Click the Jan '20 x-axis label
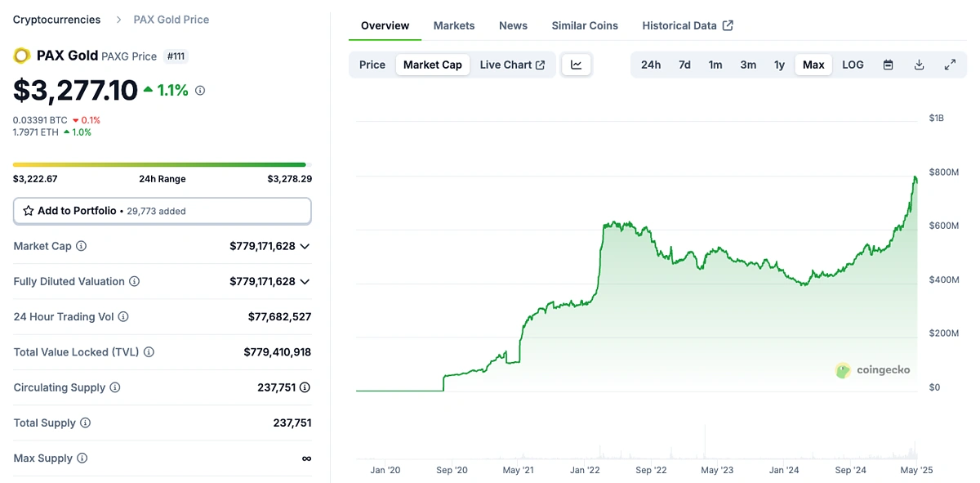 click(x=385, y=470)
